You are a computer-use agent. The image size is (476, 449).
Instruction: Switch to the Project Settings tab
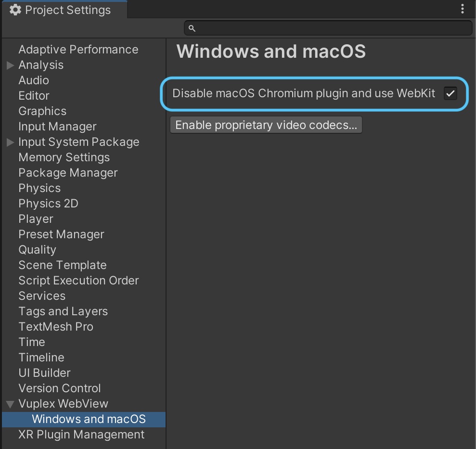(x=65, y=10)
